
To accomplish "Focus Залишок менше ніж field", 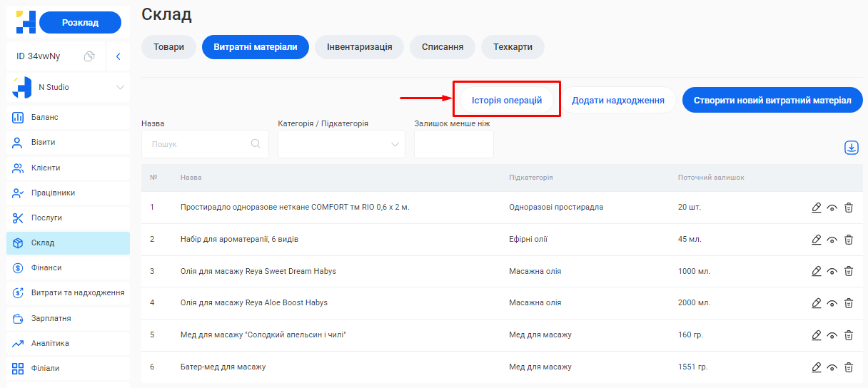I will pos(454,144).
